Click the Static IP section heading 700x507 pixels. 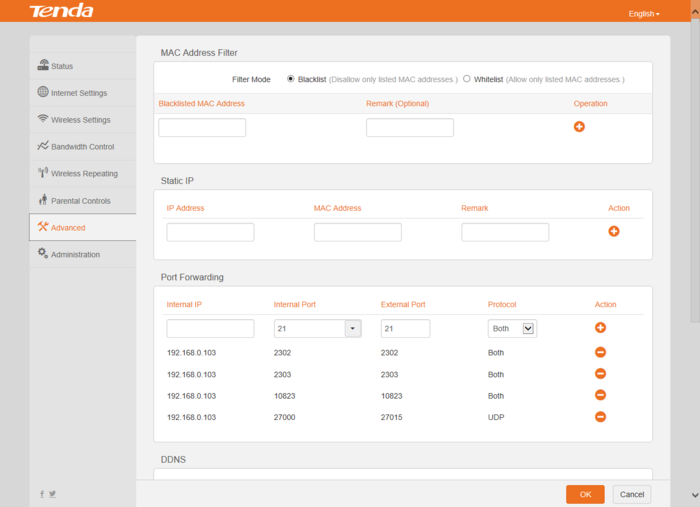click(177, 181)
